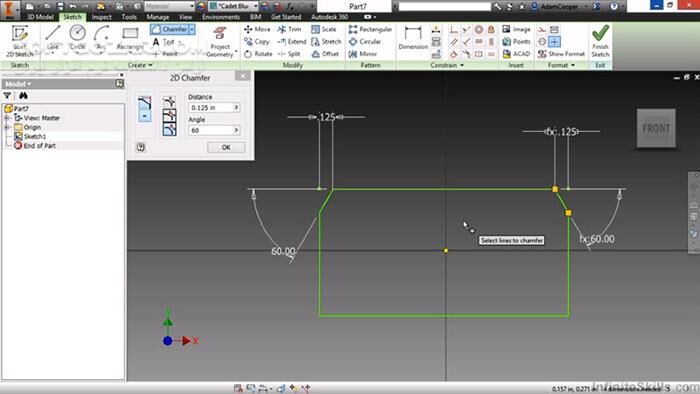This screenshot has height=394, width=700.
Task: Select the Copy tool
Action: click(x=257, y=41)
